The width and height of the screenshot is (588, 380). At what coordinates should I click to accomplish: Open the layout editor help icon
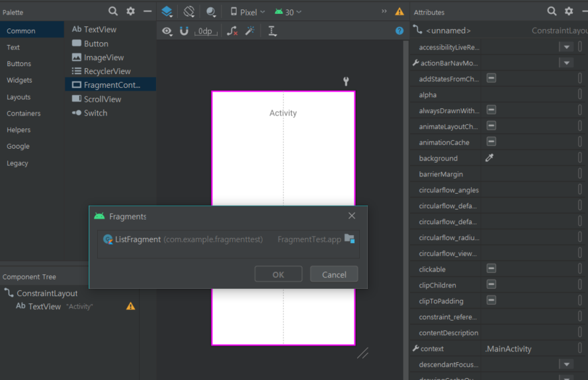(x=399, y=30)
